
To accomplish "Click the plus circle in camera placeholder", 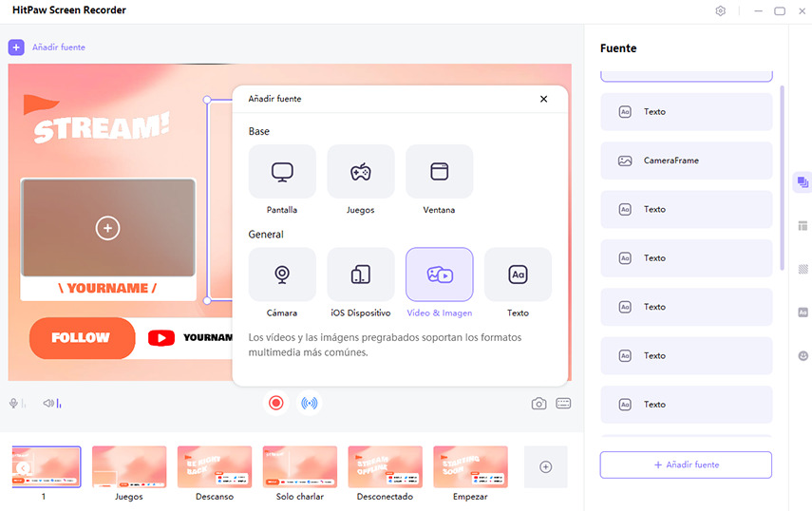I will [x=107, y=228].
